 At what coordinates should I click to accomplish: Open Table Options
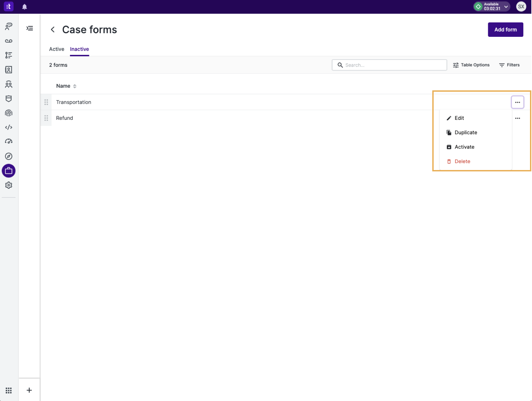[x=471, y=65]
